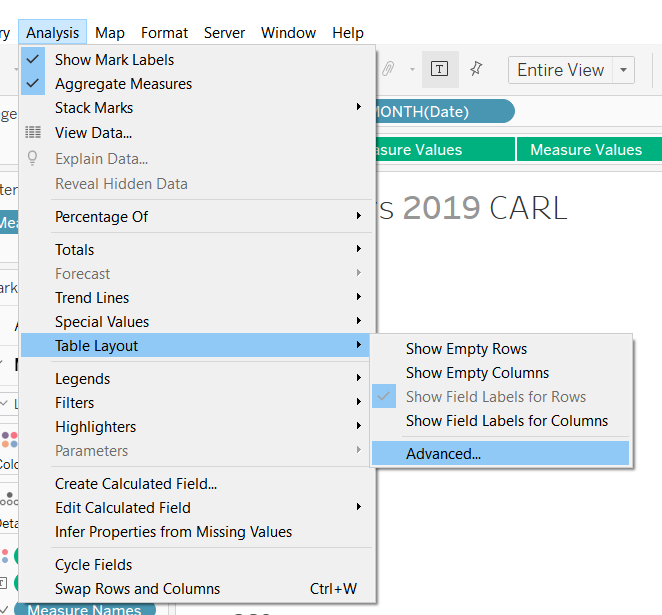Click the pin (fix axes) toolbar icon
Screen dimensions: 662x615
click(476, 69)
